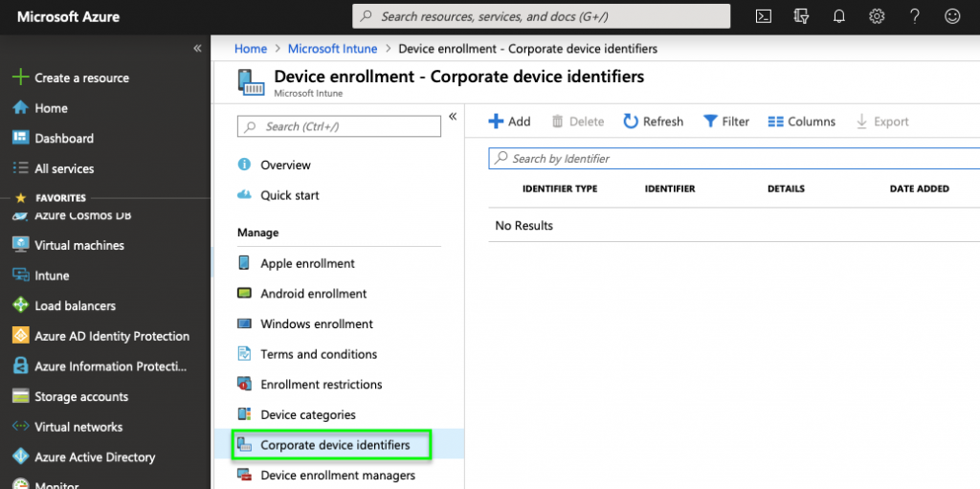Click the Terms and conditions icon
The width and height of the screenshot is (980, 489).
(x=244, y=354)
